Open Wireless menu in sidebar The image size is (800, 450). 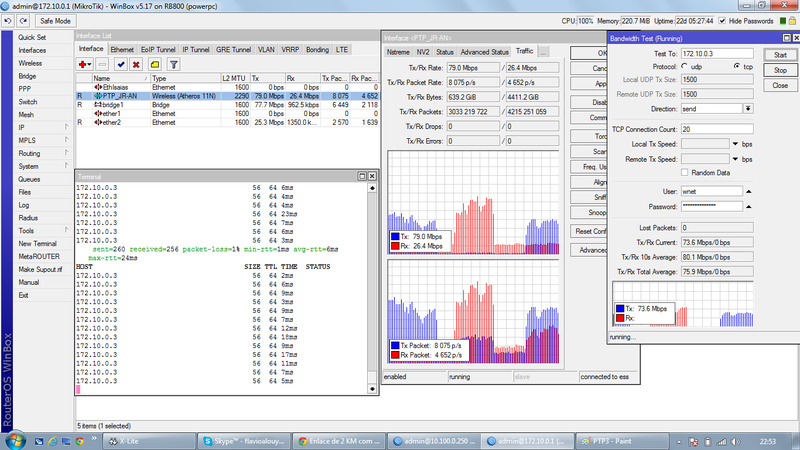coord(30,63)
